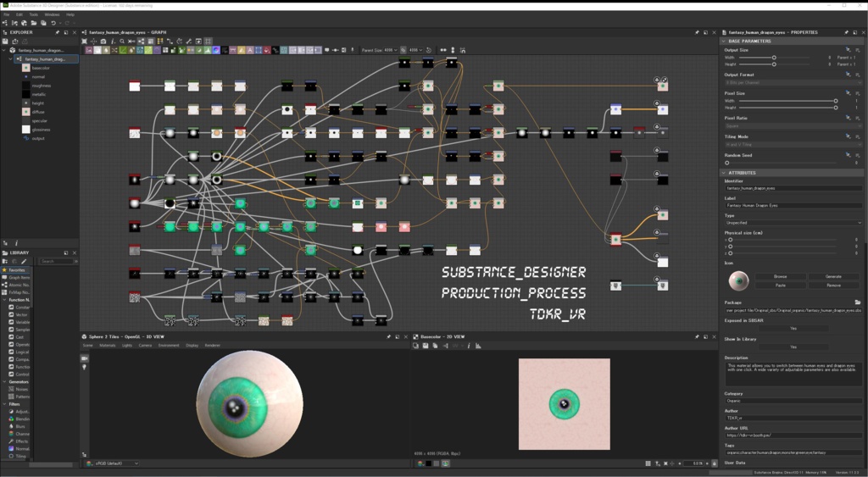Click the info icon below Explorer panel
This screenshot has height=477, width=868.
tap(16, 243)
